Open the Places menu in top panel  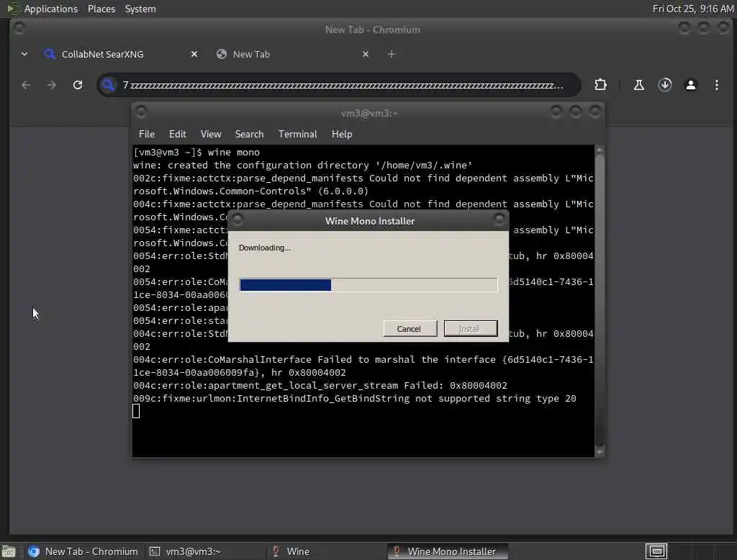coord(101,9)
